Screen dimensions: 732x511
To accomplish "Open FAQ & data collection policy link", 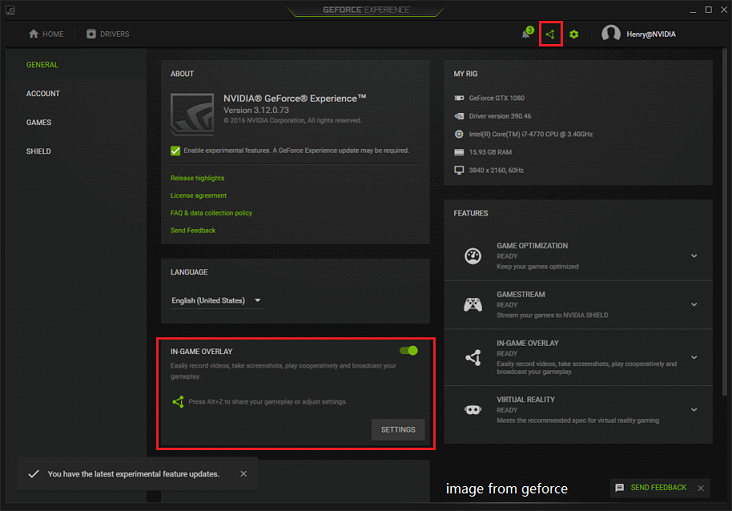I will [211, 213].
